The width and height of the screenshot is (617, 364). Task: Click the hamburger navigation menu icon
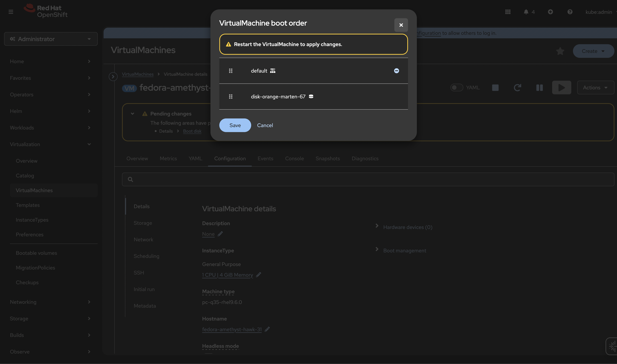[x=11, y=12]
